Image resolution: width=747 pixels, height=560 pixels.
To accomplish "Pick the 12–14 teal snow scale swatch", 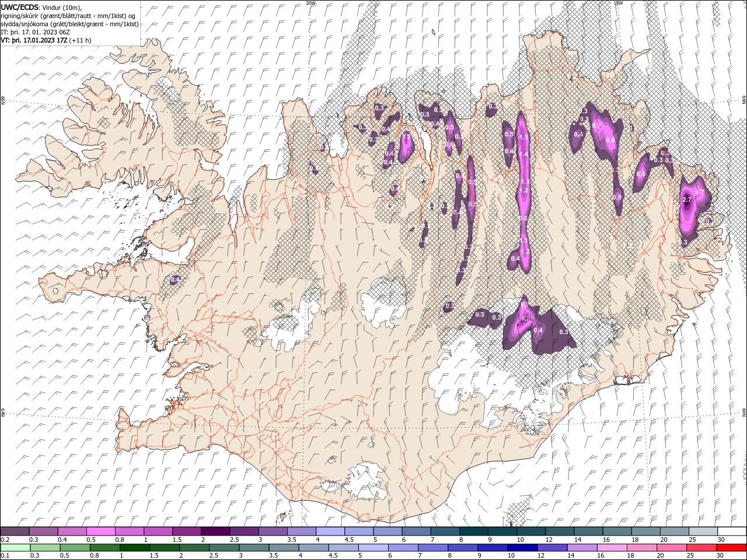I will click(x=560, y=531).
